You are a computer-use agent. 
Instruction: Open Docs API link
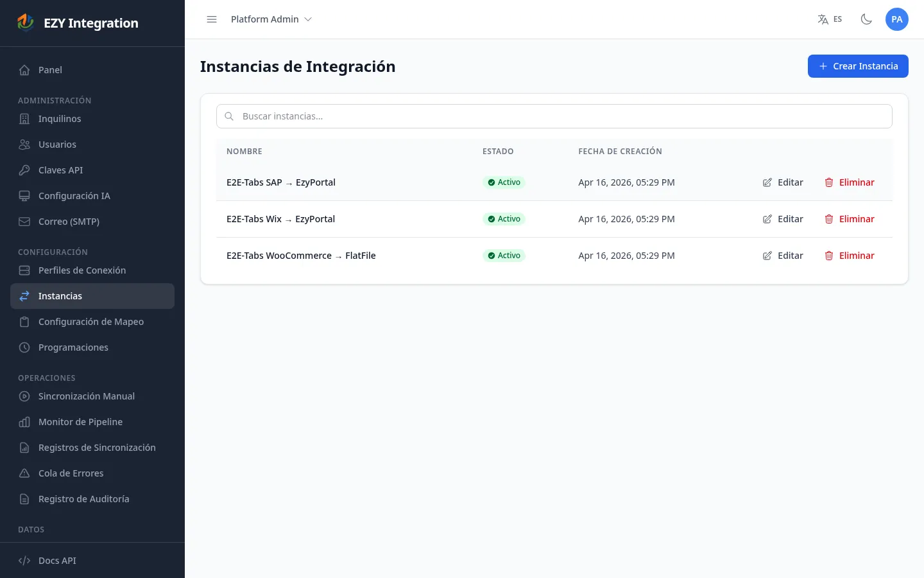(x=92, y=561)
